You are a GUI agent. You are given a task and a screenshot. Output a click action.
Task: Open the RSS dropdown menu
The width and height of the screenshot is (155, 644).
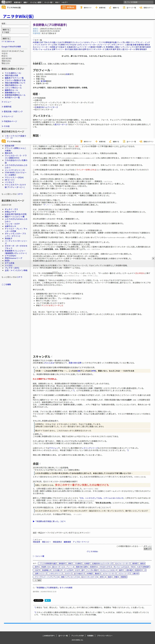[x=57, y=2]
